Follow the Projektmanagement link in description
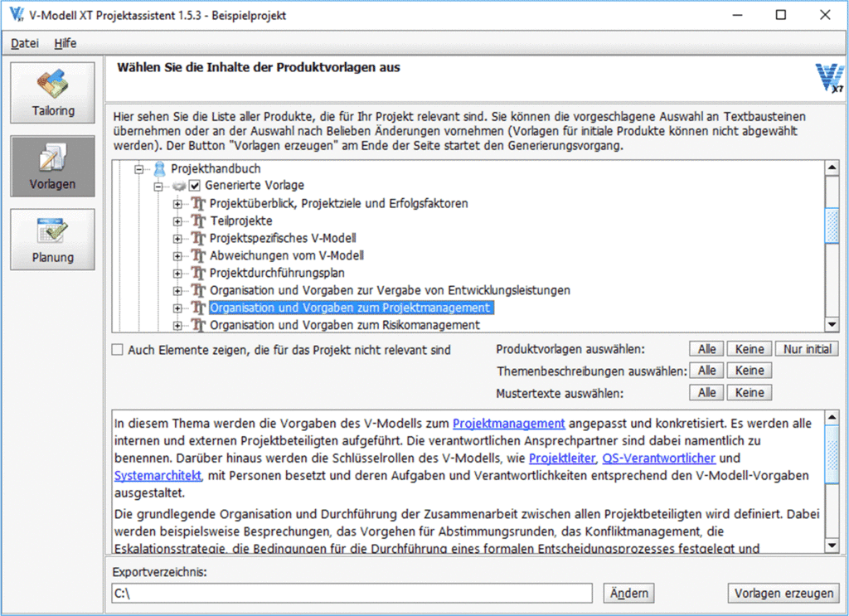Viewport: 849px width, 616px height. (508, 424)
